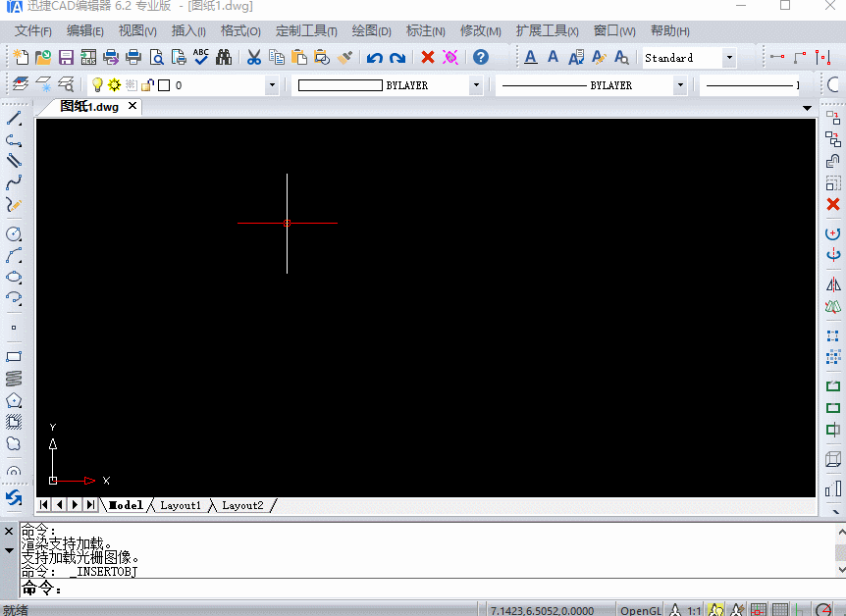Click the Copy icon

point(276,57)
